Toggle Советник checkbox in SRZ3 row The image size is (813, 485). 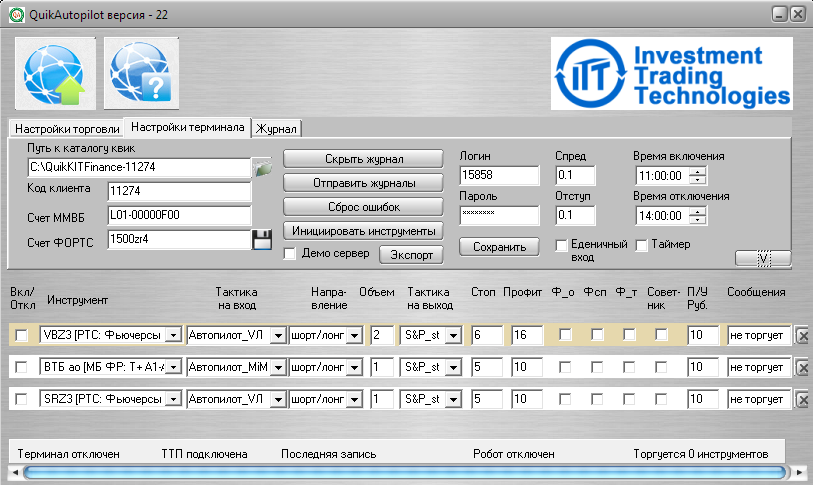tap(661, 399)
